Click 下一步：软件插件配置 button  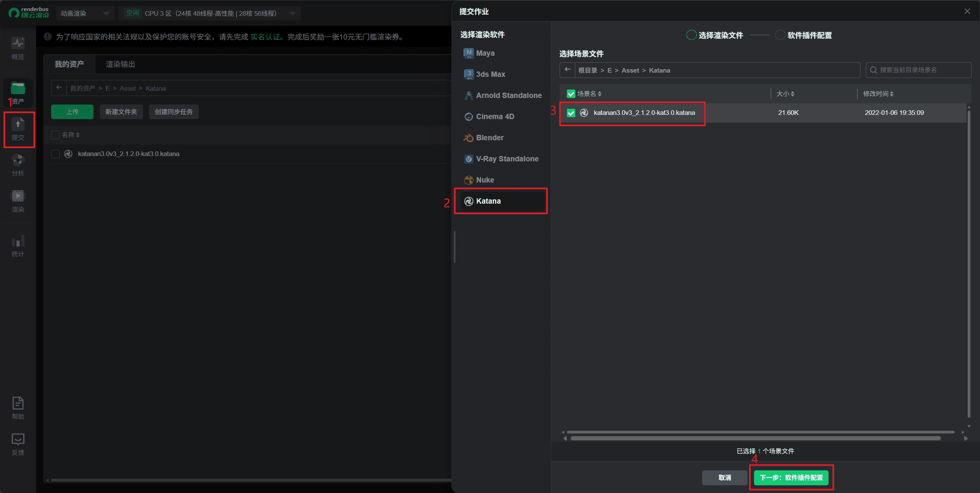tap(791, 478)
